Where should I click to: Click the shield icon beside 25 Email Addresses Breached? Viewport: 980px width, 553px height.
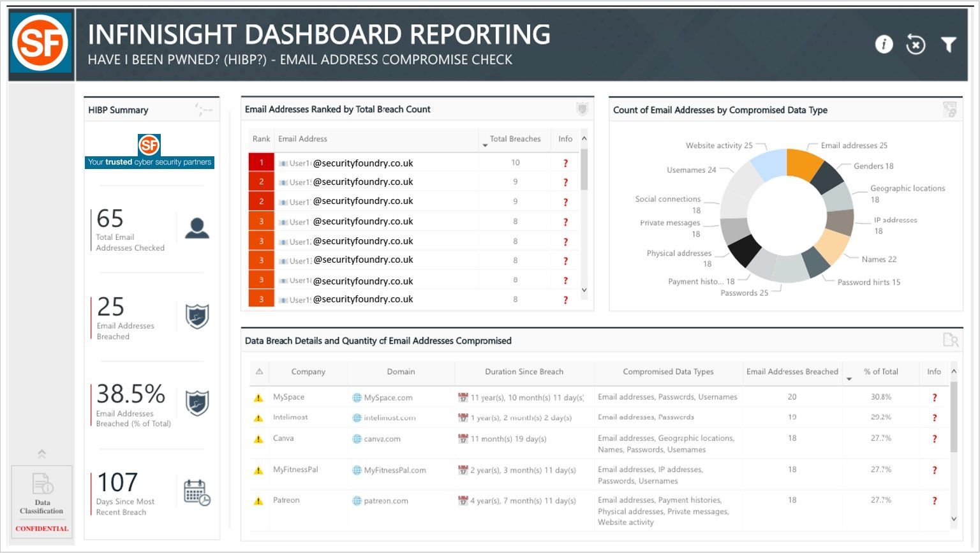(197, 316)
